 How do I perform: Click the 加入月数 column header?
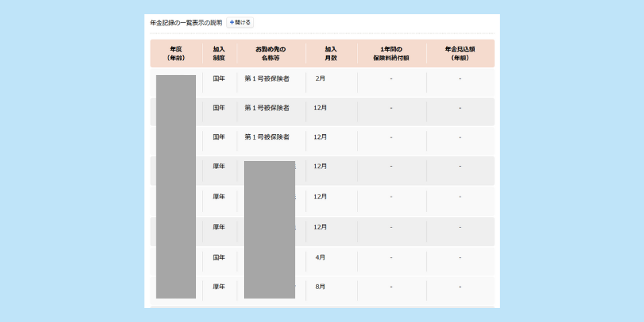[331, 54]
